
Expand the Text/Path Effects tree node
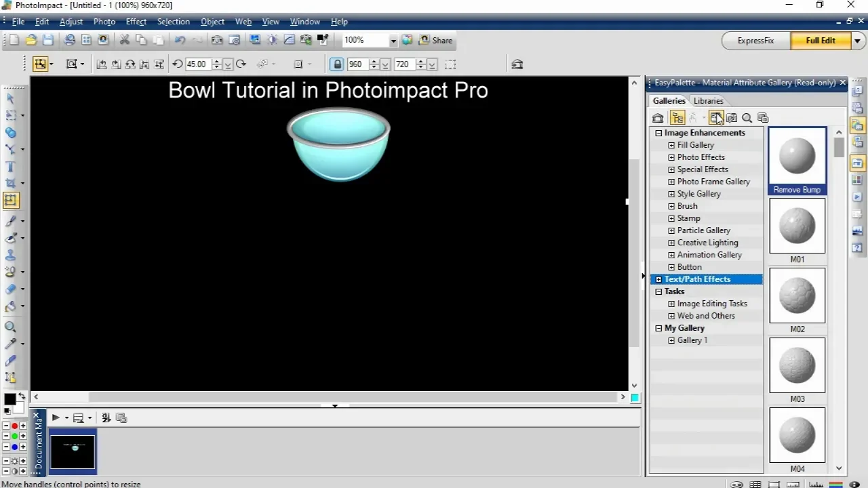tap(658, 279)
